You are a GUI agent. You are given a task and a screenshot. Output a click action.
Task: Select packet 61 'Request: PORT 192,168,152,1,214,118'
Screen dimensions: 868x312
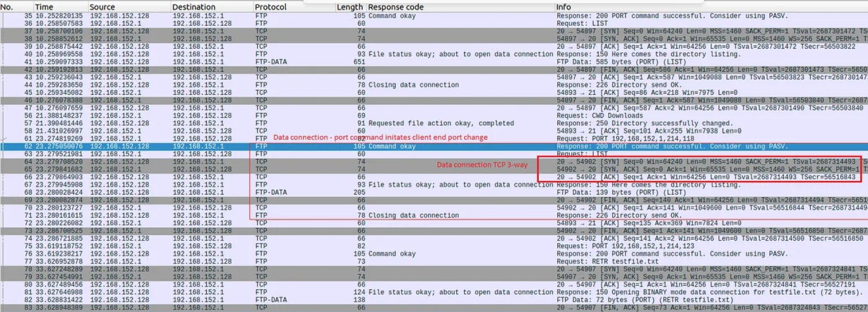click(434, 139)
